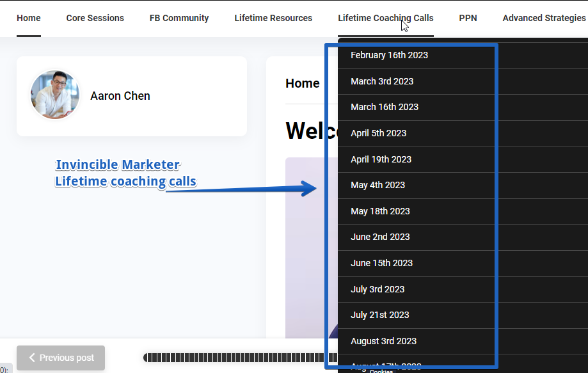Go to FB Community tab
This screenshot has height=373, width=588.
tap(179, 18)
